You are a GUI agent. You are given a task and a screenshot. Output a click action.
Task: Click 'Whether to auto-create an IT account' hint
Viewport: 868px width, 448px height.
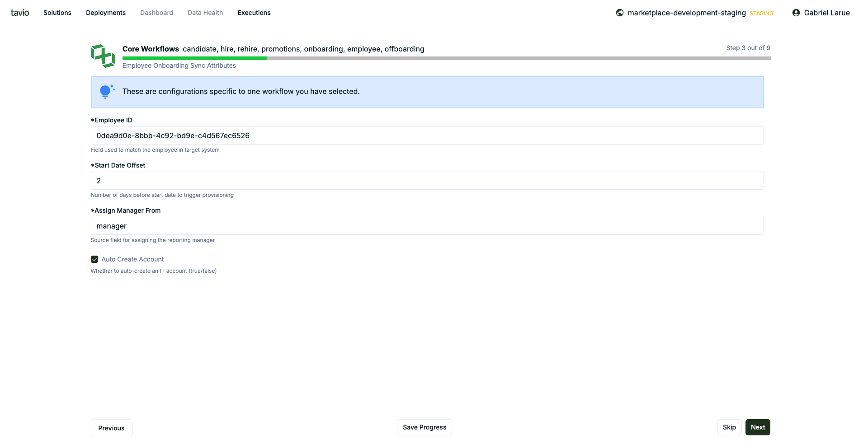(154, 271)
